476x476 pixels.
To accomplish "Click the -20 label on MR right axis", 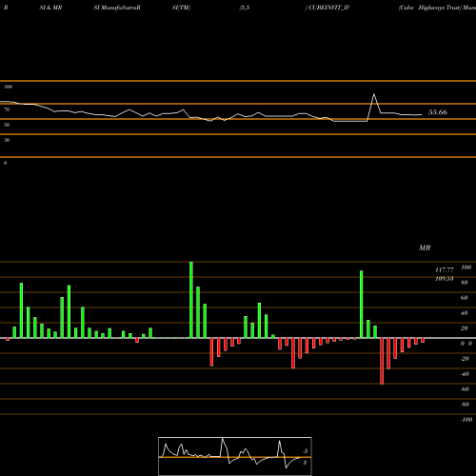I will pos(465,359).
